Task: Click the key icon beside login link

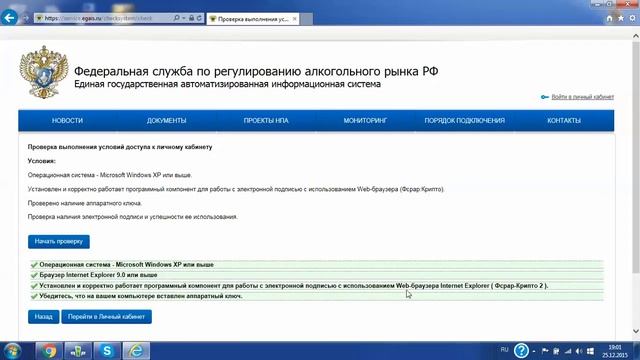Action: point(544,97)
